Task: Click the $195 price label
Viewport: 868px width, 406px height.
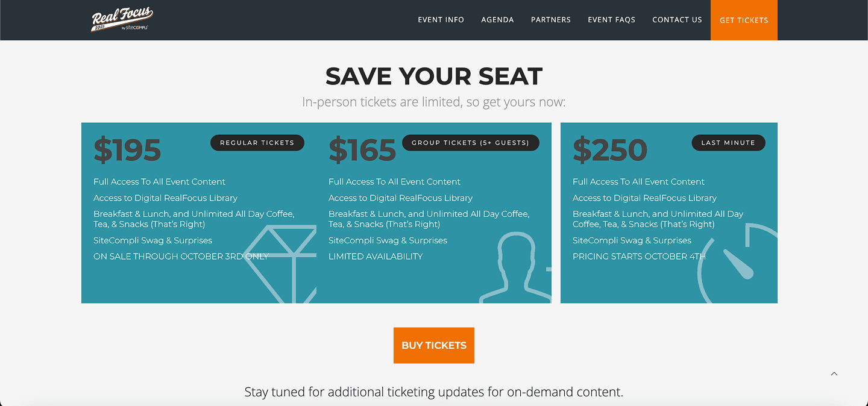Action: (127, 149)
